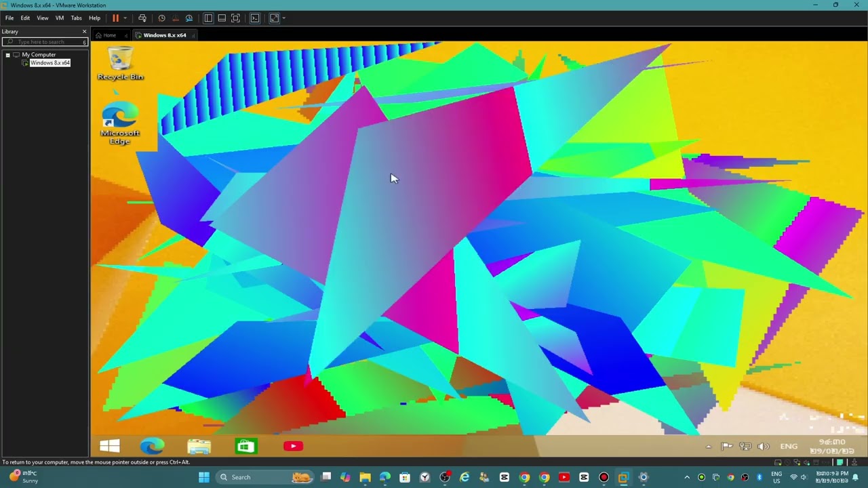Send Ctrl+Alt+Del to the guest
This screenshot has width=868, height=488.
(142, 18)
